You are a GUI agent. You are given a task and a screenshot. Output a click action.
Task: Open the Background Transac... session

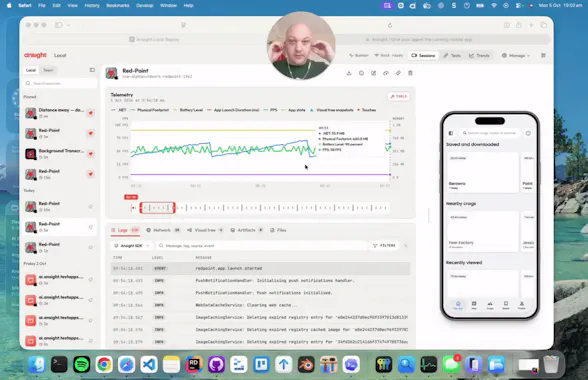(x=60, y=154)
